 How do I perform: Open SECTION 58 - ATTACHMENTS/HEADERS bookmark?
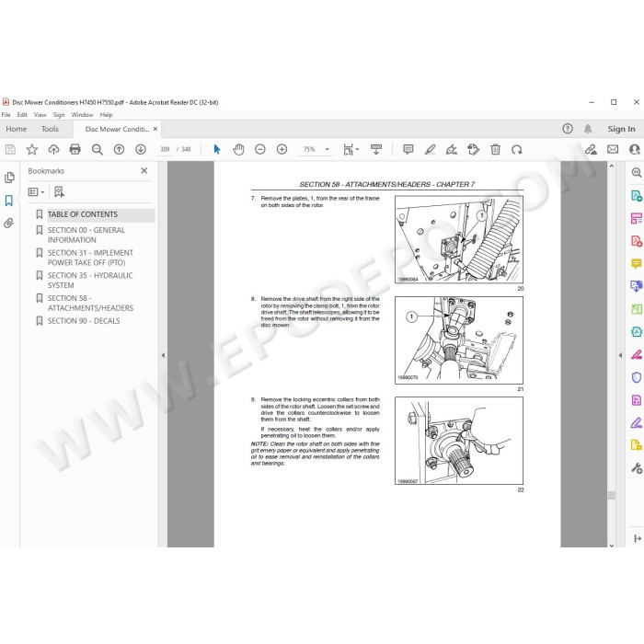[x=90, y=303]
